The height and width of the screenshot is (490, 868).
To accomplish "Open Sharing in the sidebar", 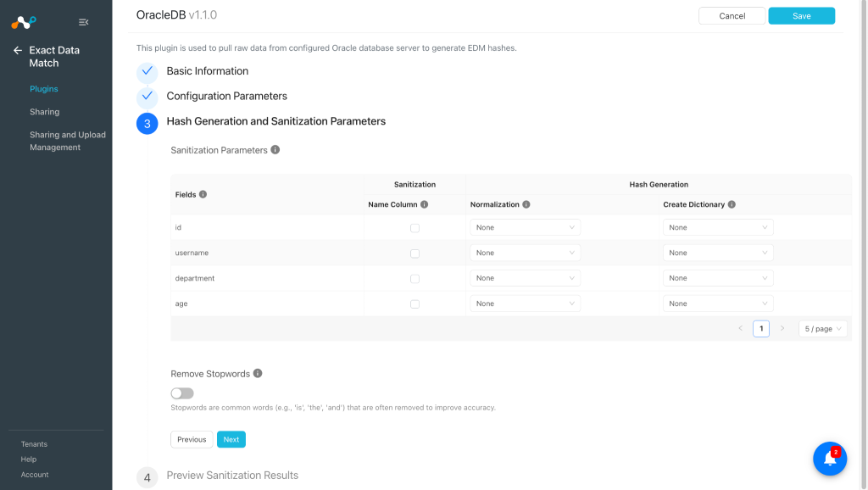I will 44,112.
